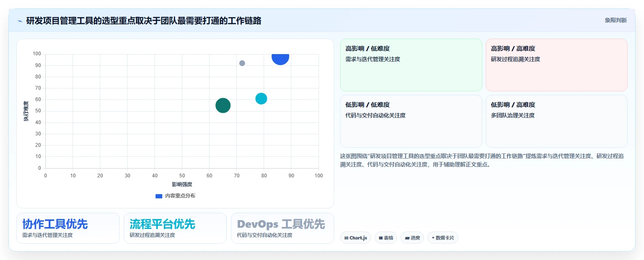The image size is (644, 260).
Task: Click 研发过程追溯关注度 under 流程平台优先
Action: pyautogui.click(x=152, y=235)
